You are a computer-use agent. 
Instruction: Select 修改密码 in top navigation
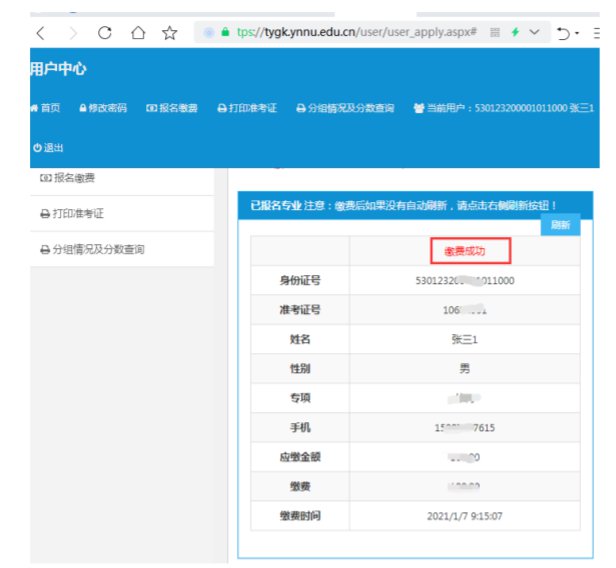pyautogui.click(x=103, y=108)
